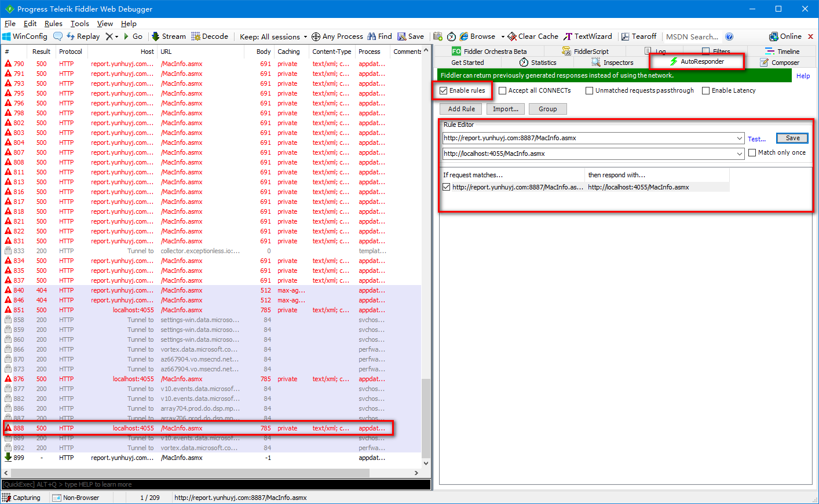Image resolution: width=819 pixels, height=504 pixels.
Task: Click the Group button
Action: tap(548, 109)
